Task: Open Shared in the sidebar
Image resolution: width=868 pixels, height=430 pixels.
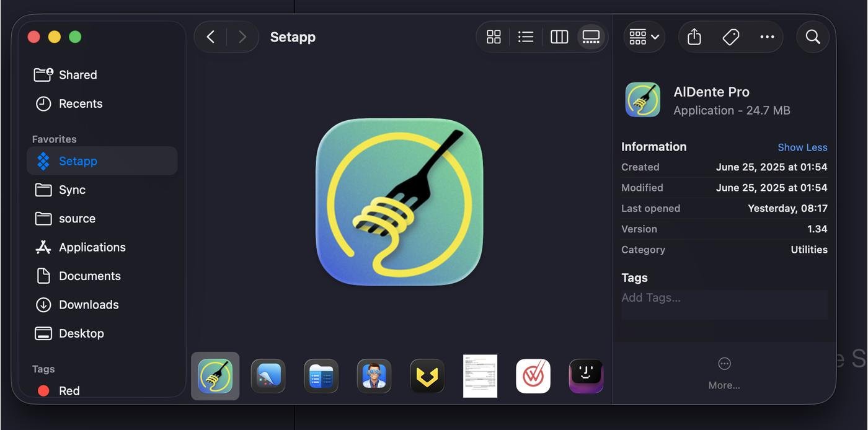Action: pyautogui.click(x=102, y=75)
